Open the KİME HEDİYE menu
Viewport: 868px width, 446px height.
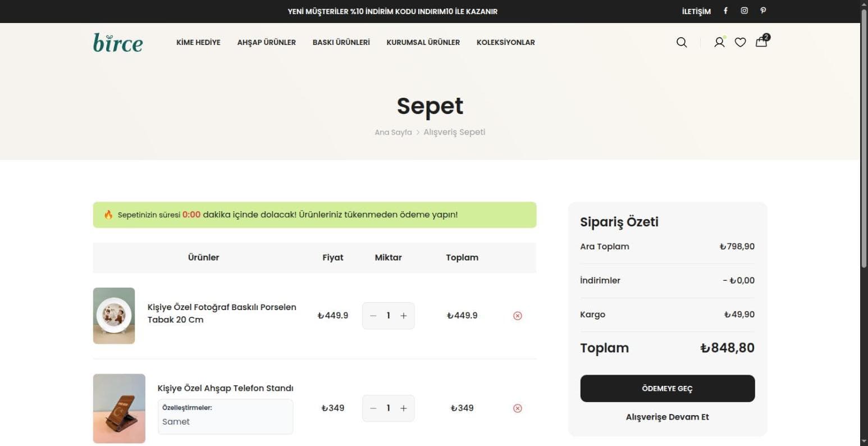[198, 42]
